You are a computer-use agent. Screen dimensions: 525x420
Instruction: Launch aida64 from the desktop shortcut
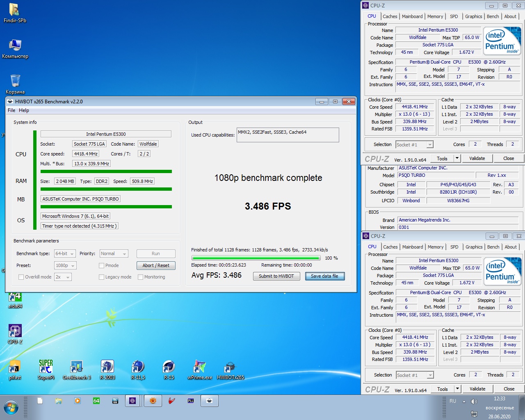point(15,300)
